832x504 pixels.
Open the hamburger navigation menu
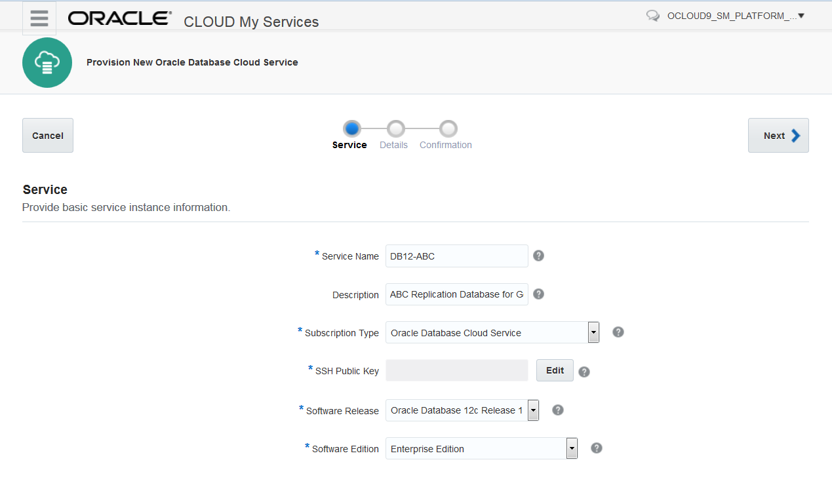click(39, 18)
